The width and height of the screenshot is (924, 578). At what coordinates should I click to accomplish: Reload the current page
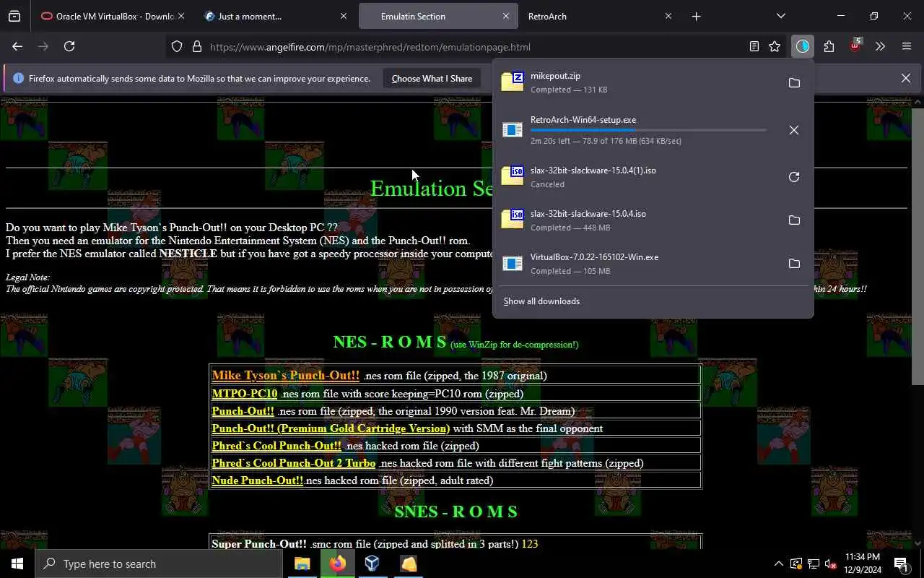point(69,46)
